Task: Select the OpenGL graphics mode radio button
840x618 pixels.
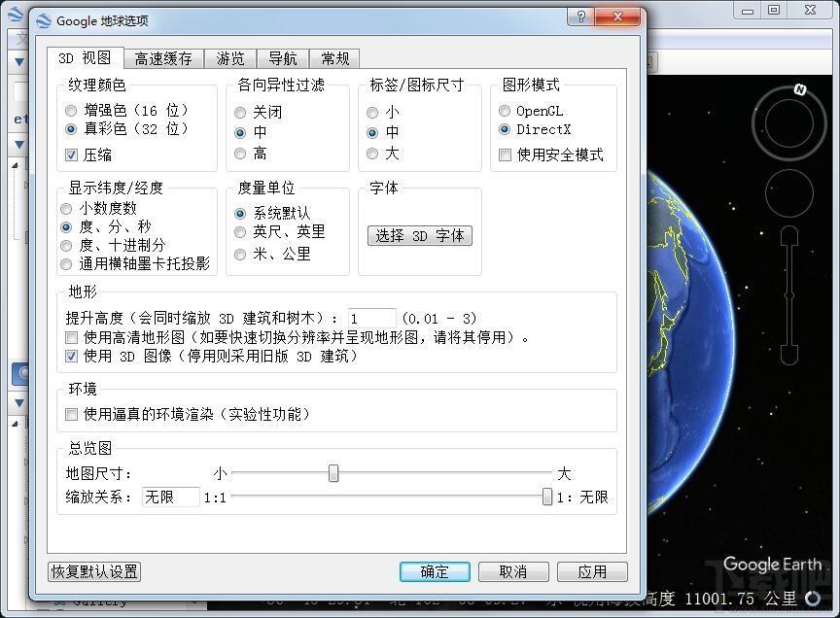Action: (505, 111)
